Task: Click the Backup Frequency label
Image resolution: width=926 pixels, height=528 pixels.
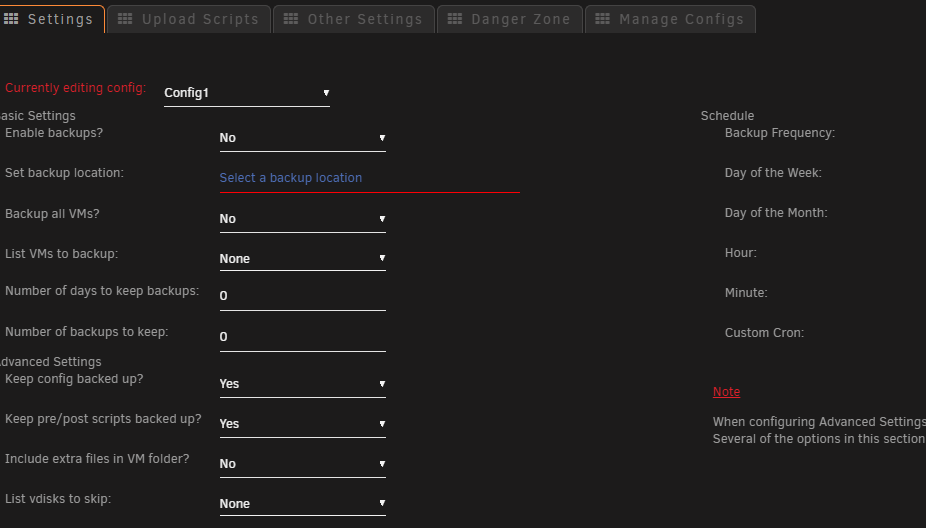Action: coord(780,133)
